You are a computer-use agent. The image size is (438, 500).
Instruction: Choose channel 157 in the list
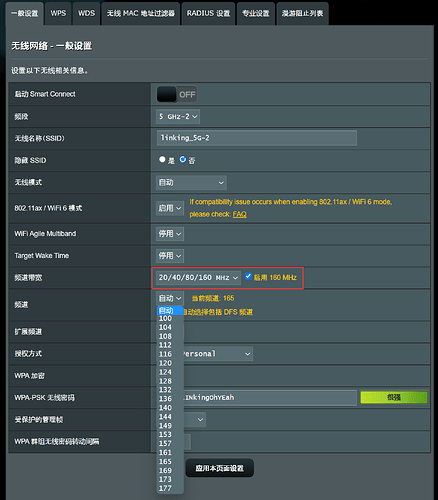pos(170,444)
